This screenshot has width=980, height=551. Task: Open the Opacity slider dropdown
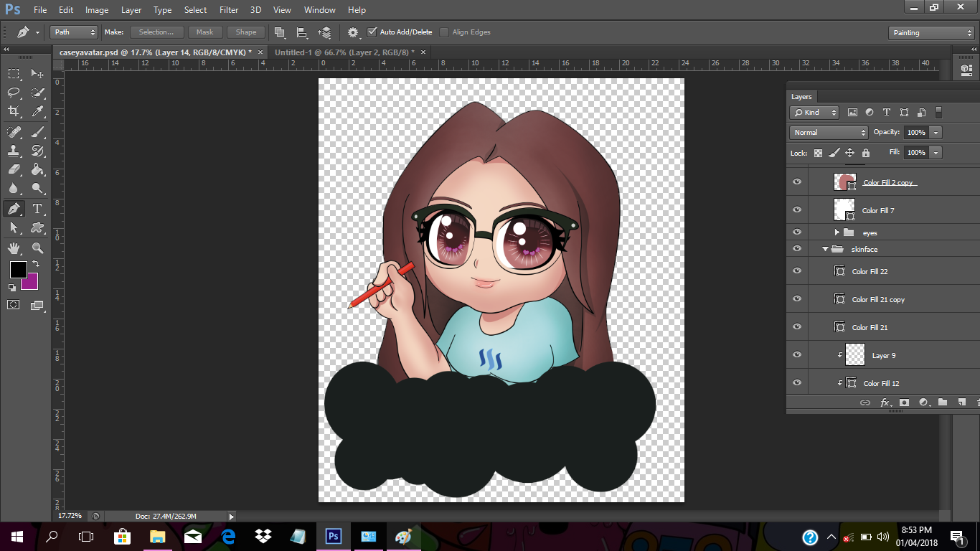point(936,133)
